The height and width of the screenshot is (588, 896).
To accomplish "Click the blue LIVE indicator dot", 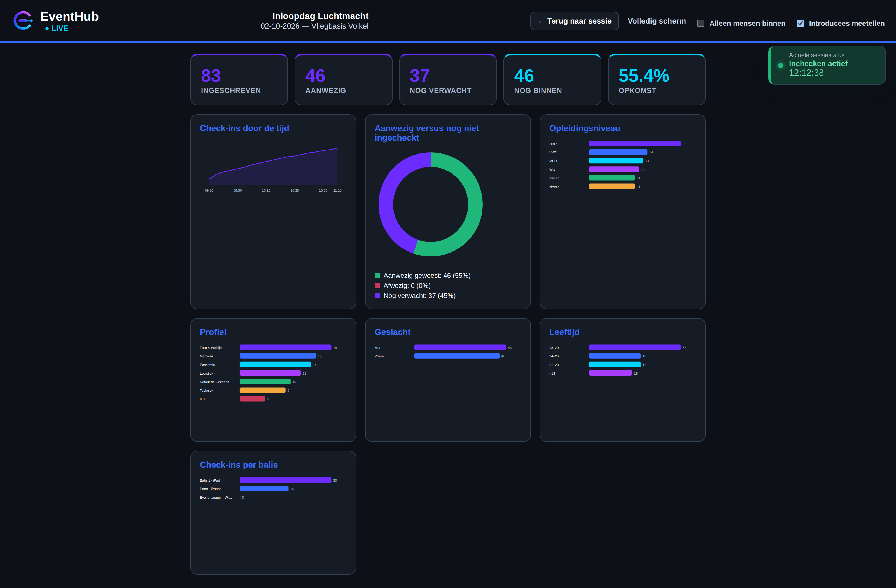I will [x=47, y=29].
